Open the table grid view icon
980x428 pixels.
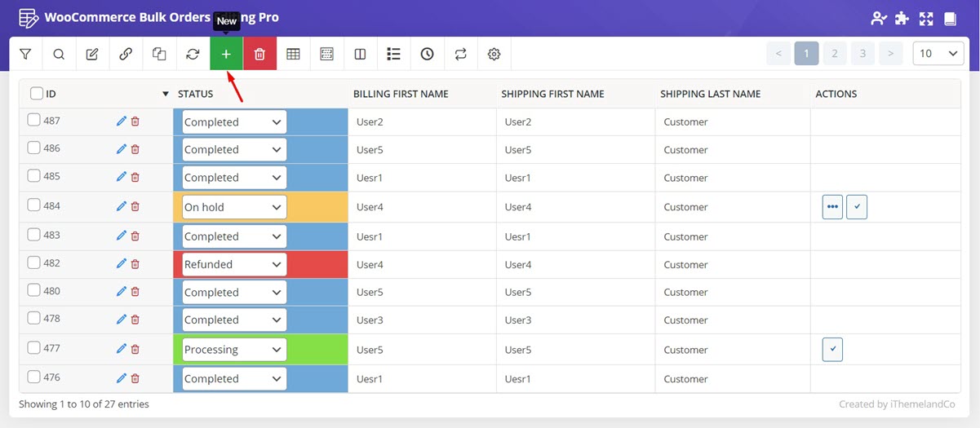click(293, 54)
